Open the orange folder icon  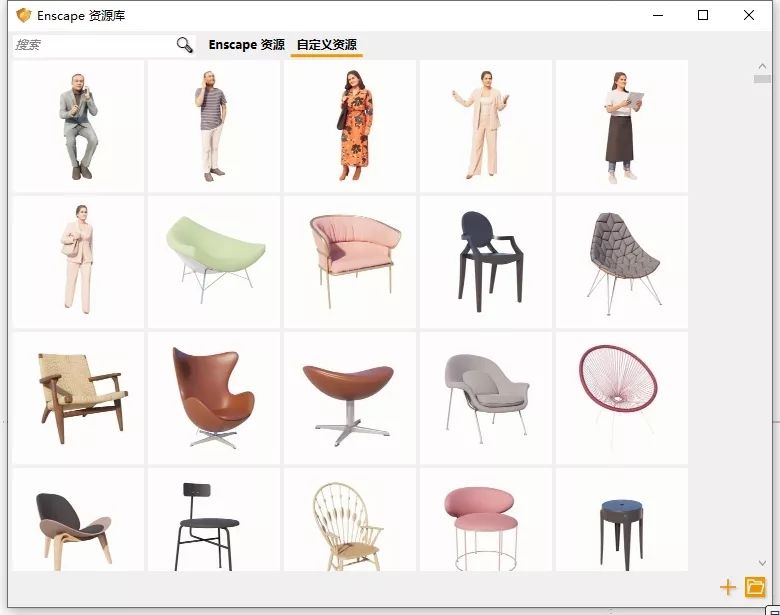click(755, 587)
